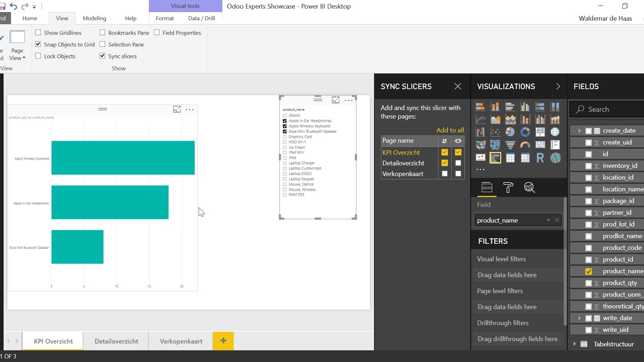
Task: Open the product_name field dropdown arrow
Action: click(548, 220)
